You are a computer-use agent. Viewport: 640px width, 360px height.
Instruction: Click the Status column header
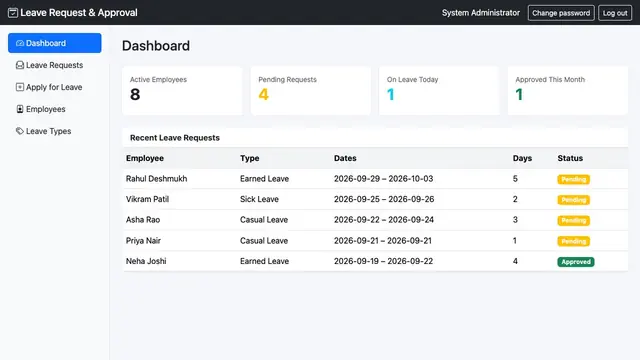coord(570,158)
